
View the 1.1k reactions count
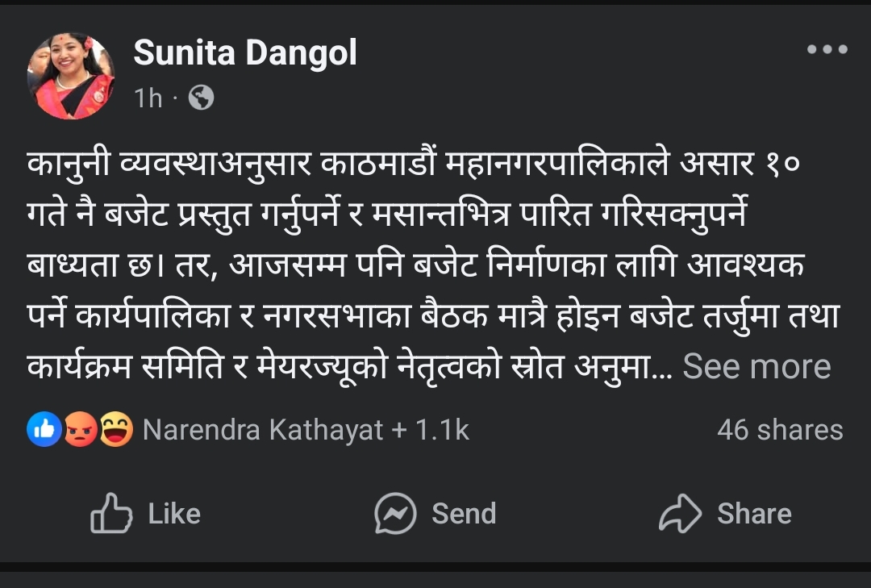442,430
